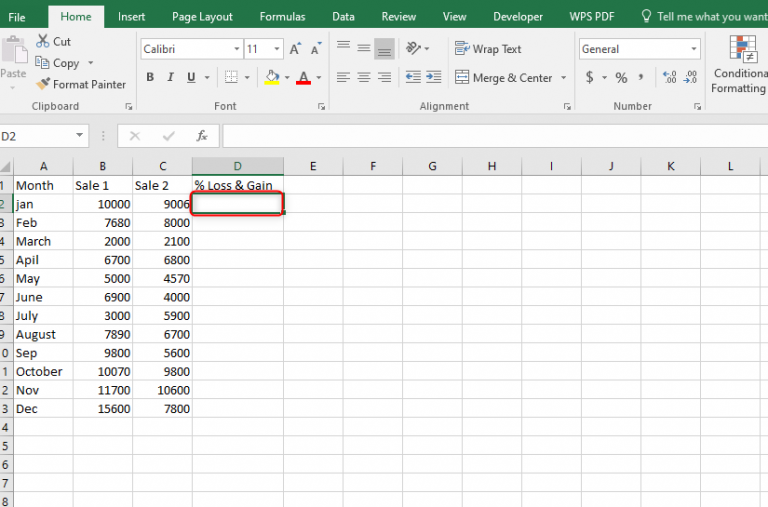Screen dimensions: 768x507
Task: Increase indent in the Alignment group
Action: (x=433, y=77)
